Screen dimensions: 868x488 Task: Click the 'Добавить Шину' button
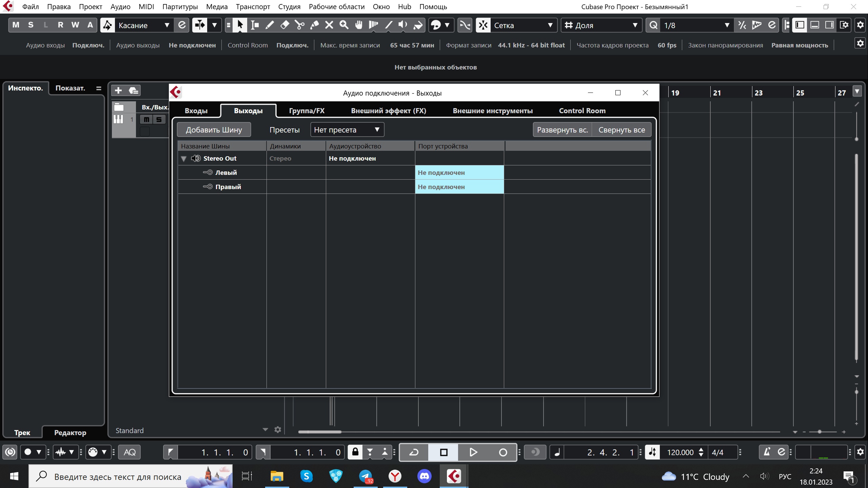click(214, 130)
